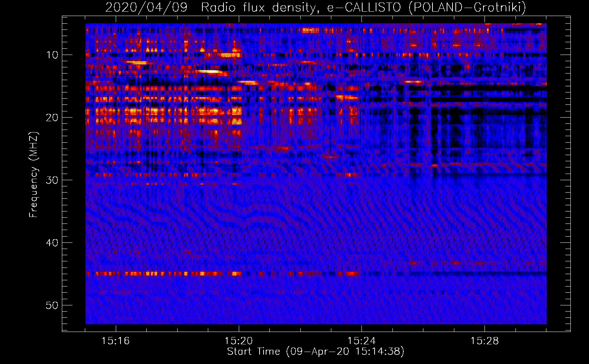Image resolution: width=589 pixels, height=364 pixels.
Task: Click the '30' frequency tick label
Action: tap(52, 180)
